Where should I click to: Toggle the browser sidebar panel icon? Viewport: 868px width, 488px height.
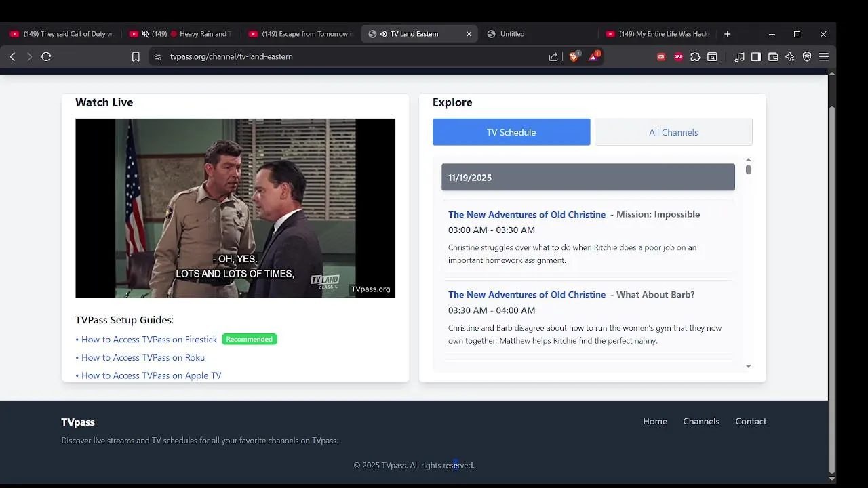click(756, 57)
